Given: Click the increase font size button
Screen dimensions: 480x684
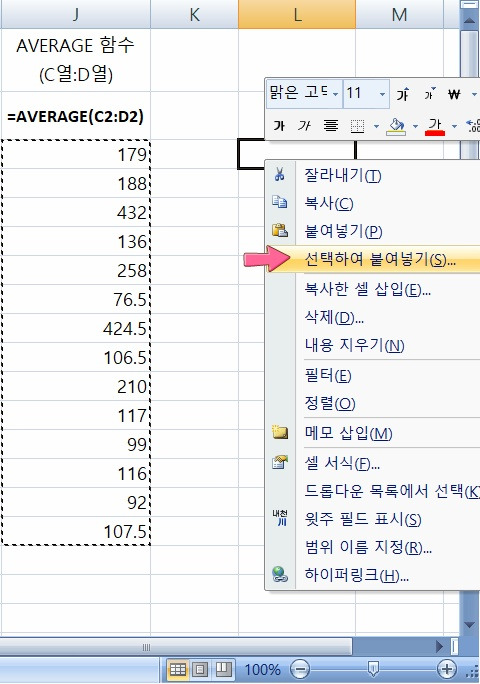Looking at the screenshot, I should [x=403, y=94].
